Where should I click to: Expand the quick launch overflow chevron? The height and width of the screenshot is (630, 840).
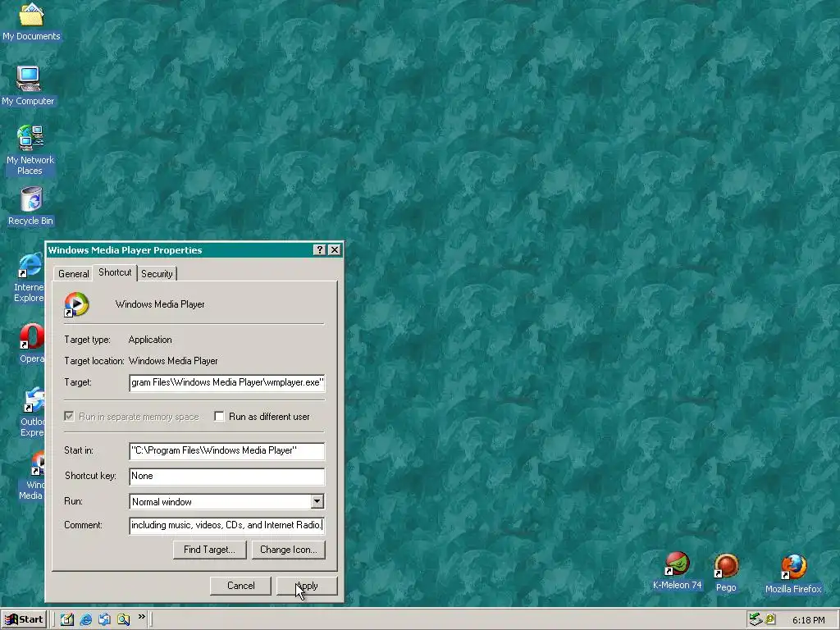(x=141, y=617)
